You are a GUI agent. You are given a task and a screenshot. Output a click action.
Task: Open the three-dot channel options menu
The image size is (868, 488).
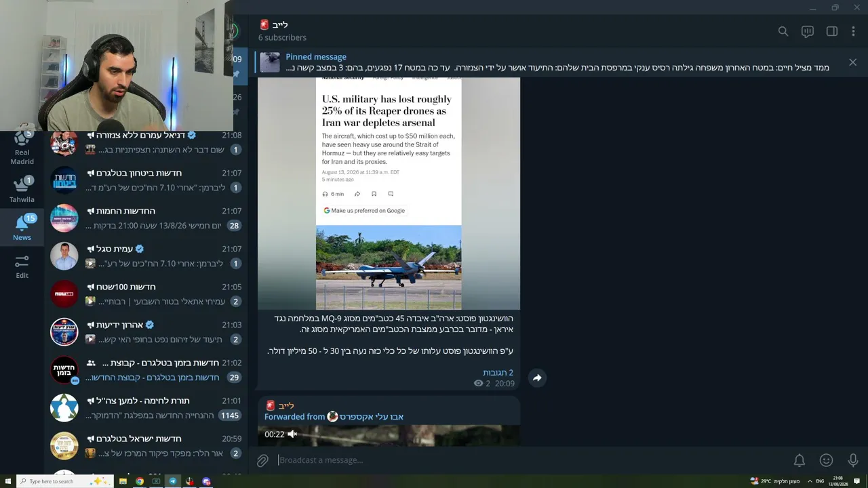coord(853,31)
